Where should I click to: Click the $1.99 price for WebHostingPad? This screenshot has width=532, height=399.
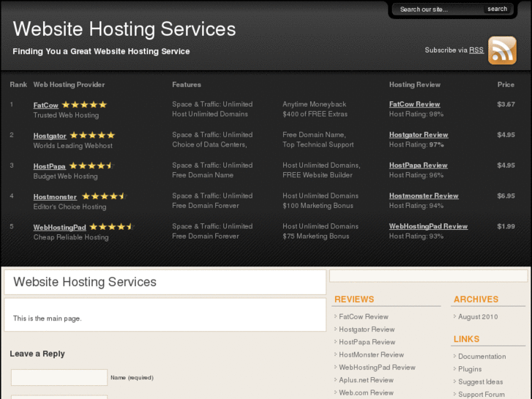point(506,226)
